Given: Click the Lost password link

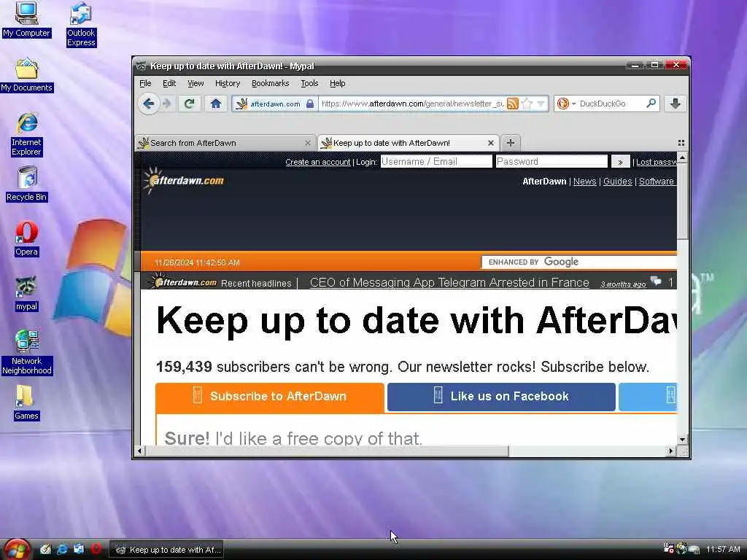Looking at the screenshot, I should [x=656, y=162].
